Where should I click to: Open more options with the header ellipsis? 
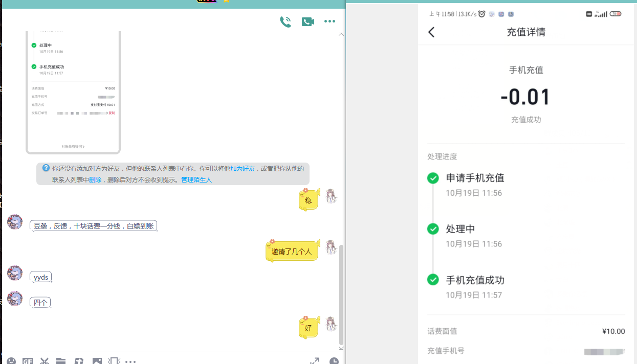(x=330, y=21)
